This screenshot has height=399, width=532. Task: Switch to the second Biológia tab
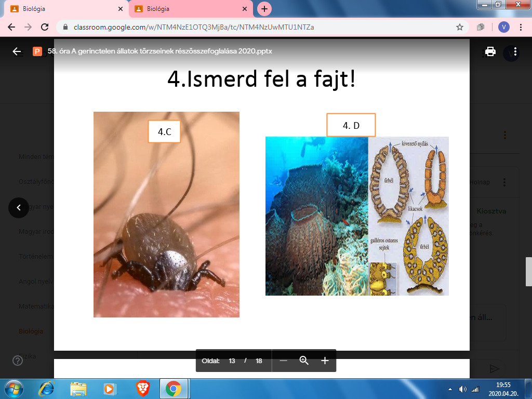(x=187, y=9)
